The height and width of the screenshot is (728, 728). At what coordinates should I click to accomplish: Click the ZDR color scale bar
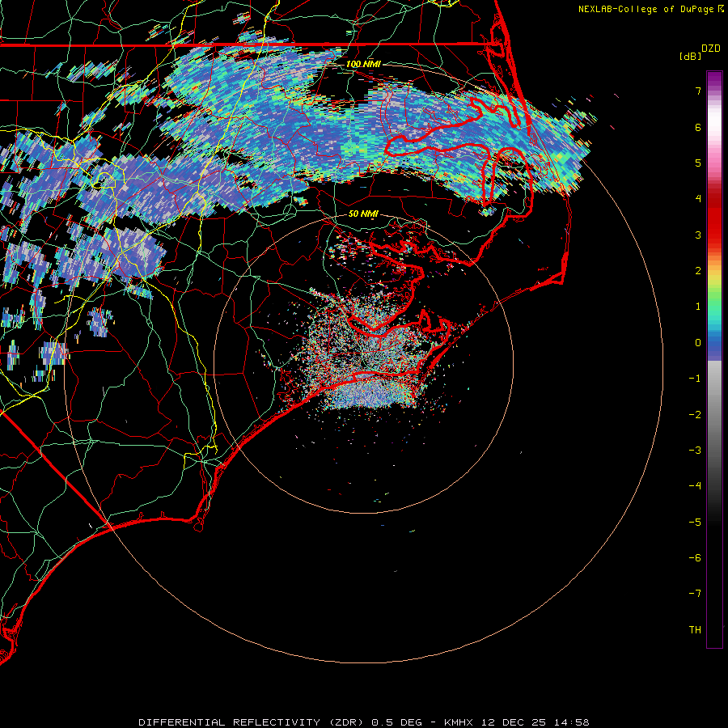[714, 359]
